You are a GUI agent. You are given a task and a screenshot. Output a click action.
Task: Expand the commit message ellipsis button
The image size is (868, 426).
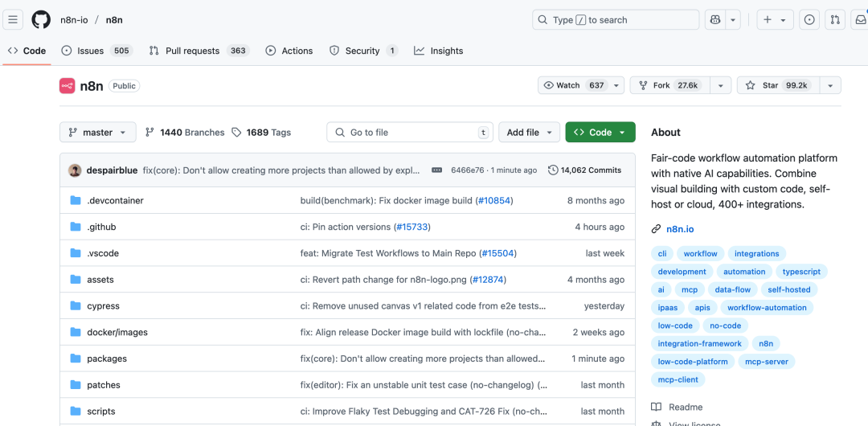click(x=436, y=170)
